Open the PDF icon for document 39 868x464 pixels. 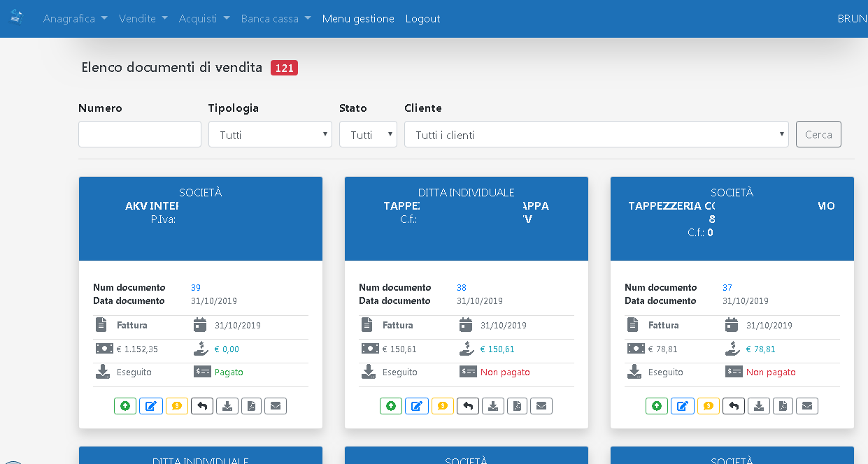click(251, 406)
